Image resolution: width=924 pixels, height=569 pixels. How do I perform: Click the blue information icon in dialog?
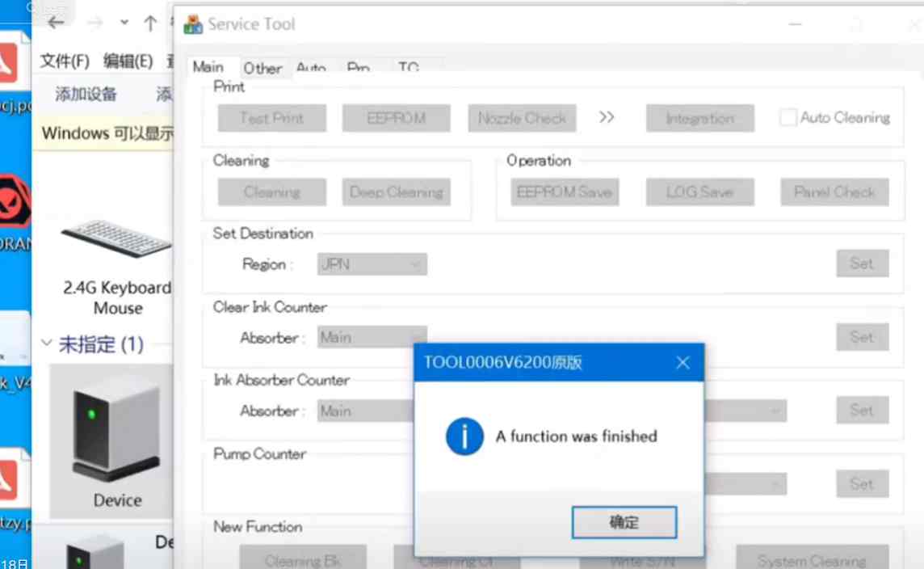pos(464,436)
